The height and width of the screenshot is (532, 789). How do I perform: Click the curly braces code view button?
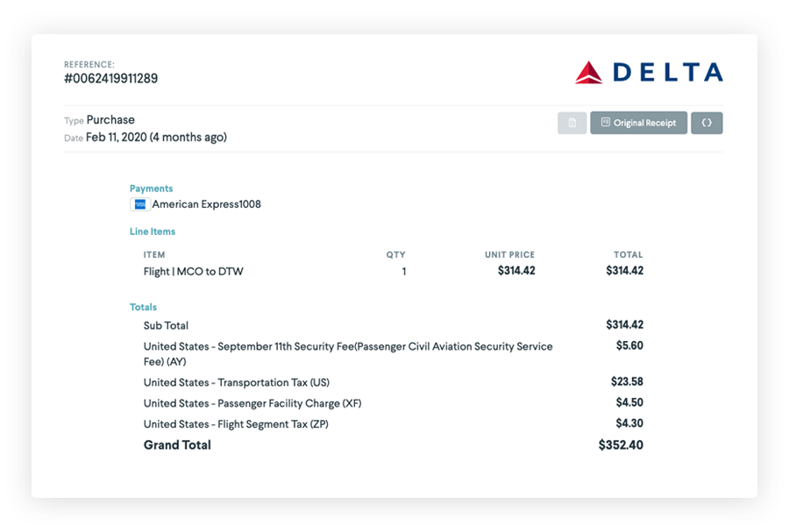click(x=707, y=123)
